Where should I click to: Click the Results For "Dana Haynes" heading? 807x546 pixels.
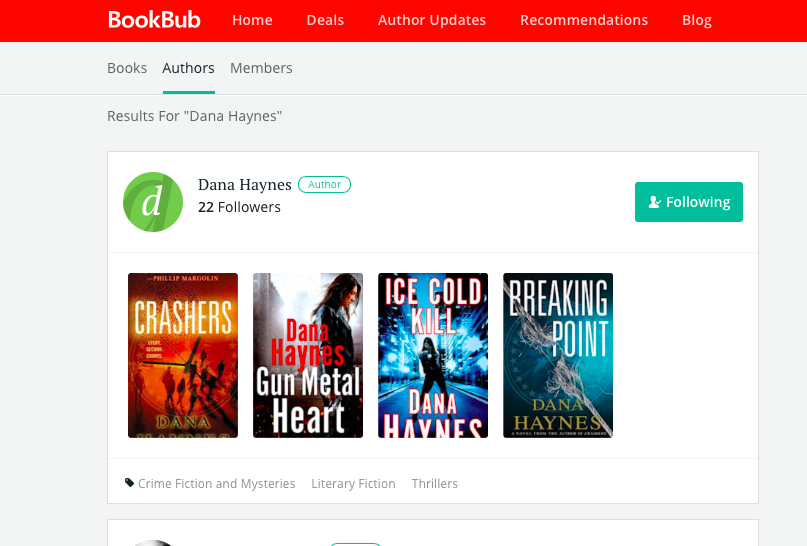195,116
